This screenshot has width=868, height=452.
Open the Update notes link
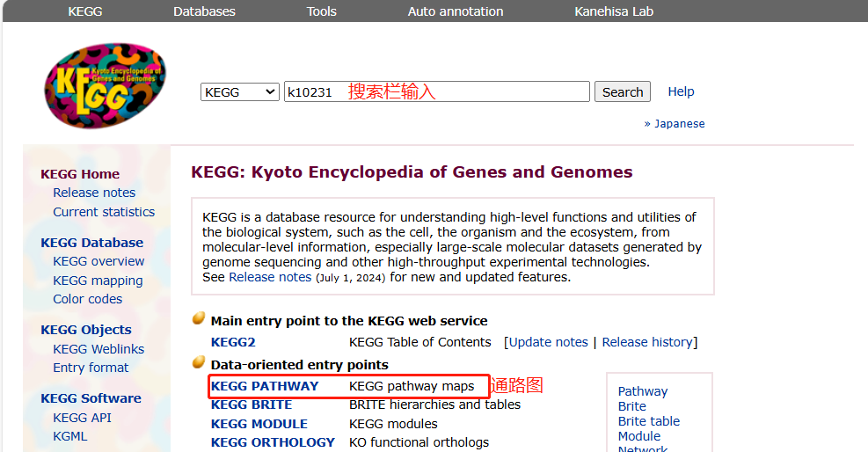coord(548,342)
